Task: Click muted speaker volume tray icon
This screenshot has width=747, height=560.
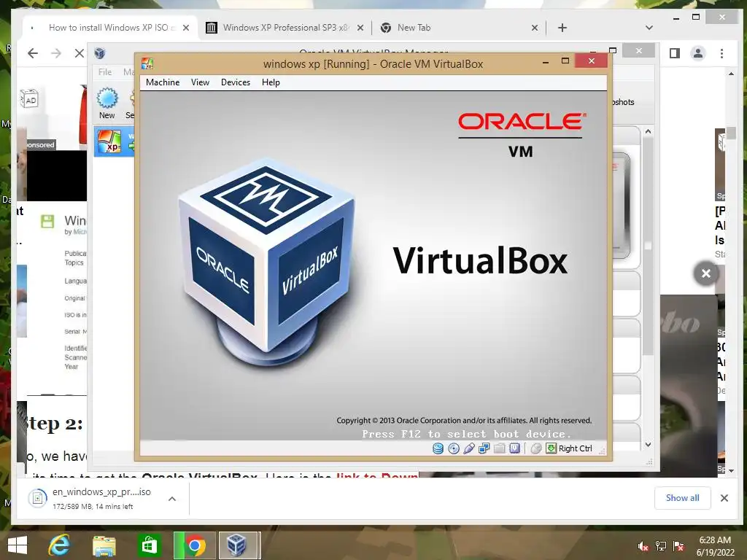Action: pyautogui.click(x=643, y=545)
